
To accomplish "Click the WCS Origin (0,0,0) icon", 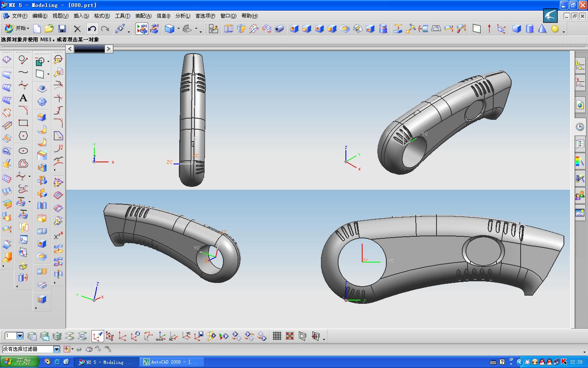I will coord(161,336).
